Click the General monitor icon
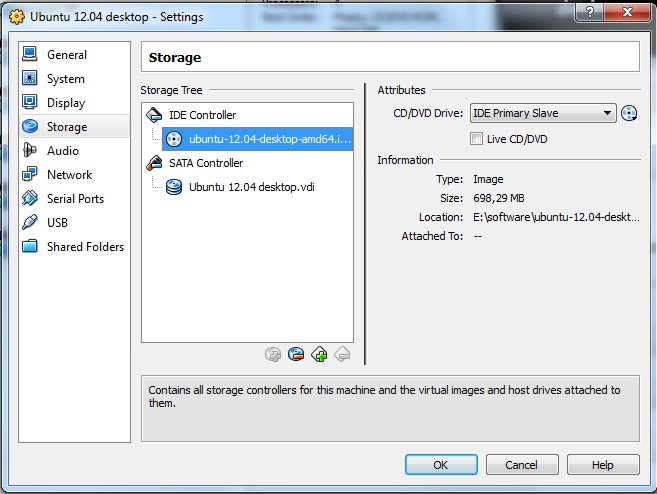The image size is (657, 494). click(30, 54)
